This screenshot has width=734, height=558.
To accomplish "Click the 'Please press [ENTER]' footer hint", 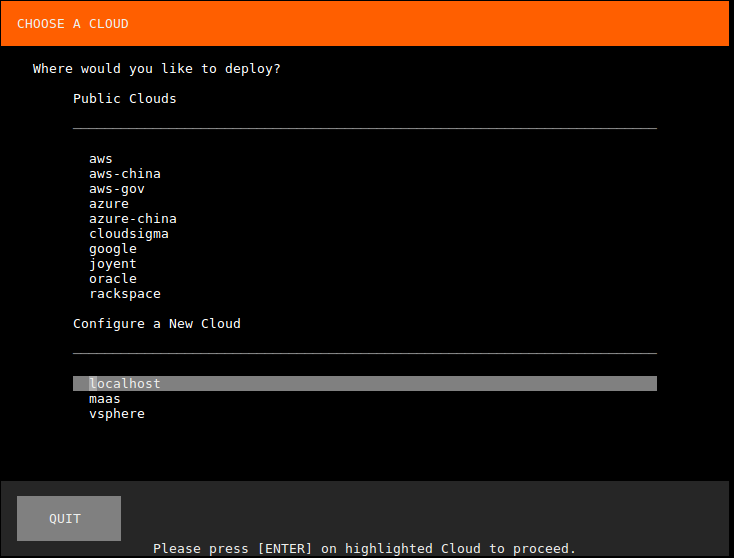I will [x=365, y=549].
